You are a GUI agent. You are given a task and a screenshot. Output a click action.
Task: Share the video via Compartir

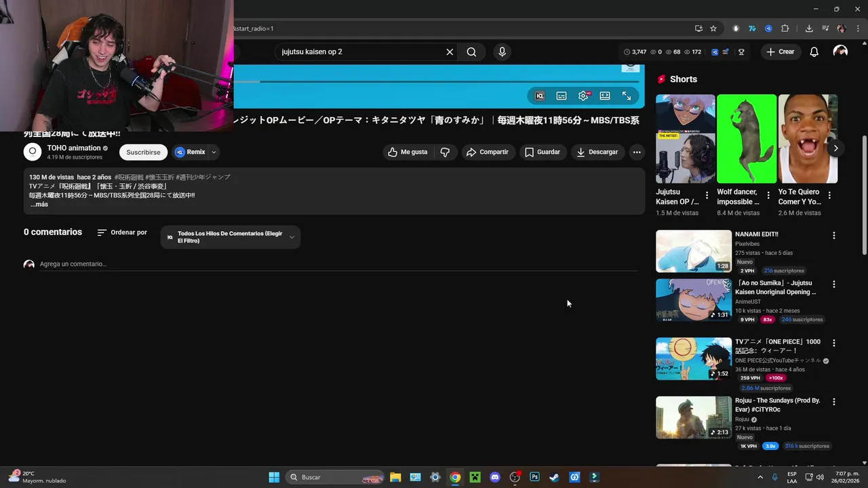point(487,152)
